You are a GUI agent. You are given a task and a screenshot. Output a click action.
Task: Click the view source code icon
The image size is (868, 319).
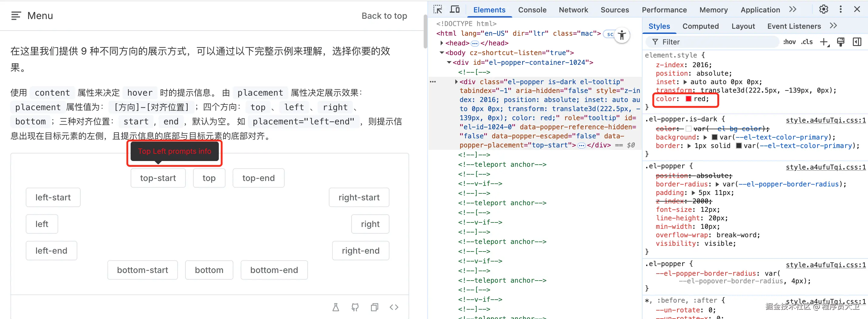(x=394, y=307)
